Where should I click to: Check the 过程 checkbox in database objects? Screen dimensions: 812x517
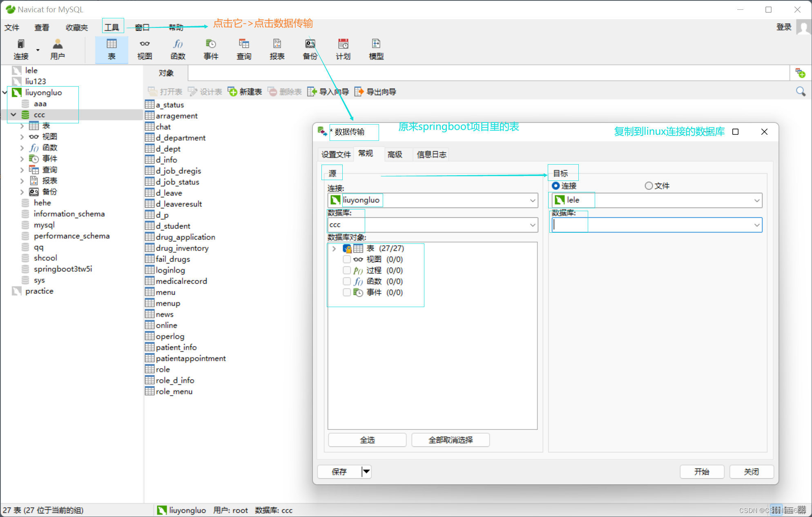tap(347, 270)
